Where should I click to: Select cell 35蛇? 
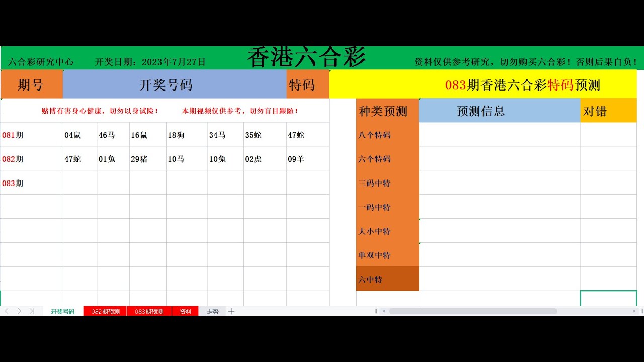[265, 135]
